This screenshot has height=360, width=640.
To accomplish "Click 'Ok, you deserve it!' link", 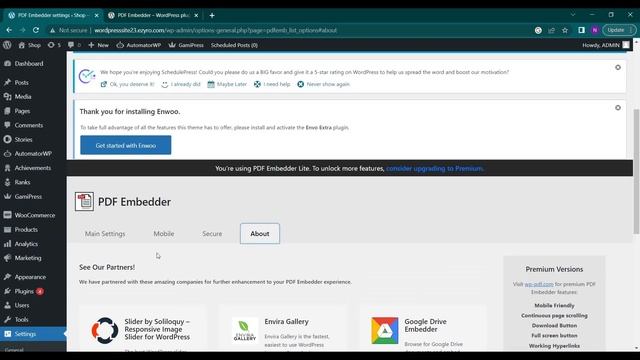I will tap(127, 84).
